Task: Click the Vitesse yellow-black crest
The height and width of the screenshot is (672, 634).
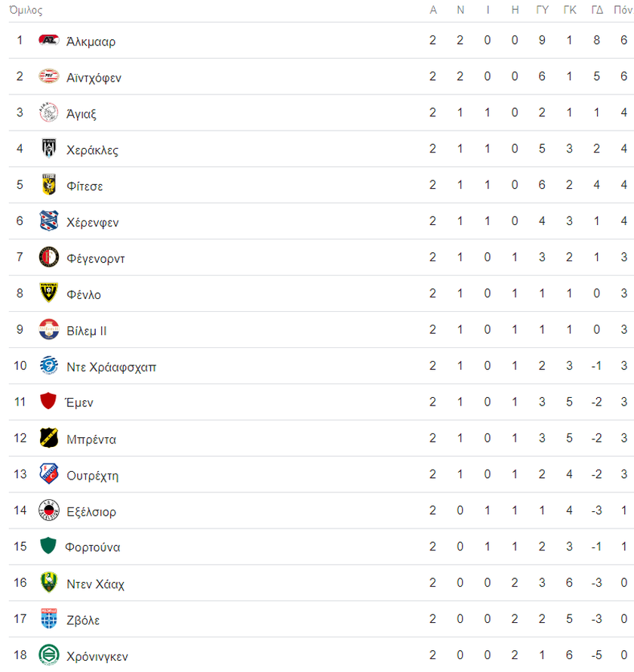Action: pos(48,185)
